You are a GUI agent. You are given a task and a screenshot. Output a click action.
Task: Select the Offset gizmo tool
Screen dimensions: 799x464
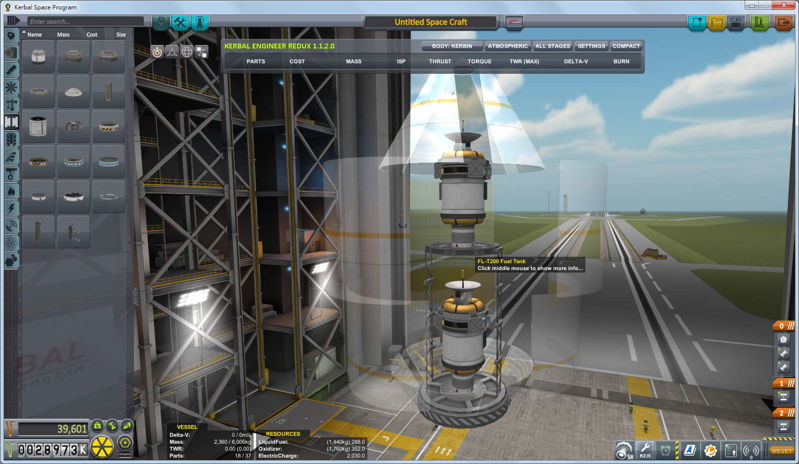(x=172, y=52)
